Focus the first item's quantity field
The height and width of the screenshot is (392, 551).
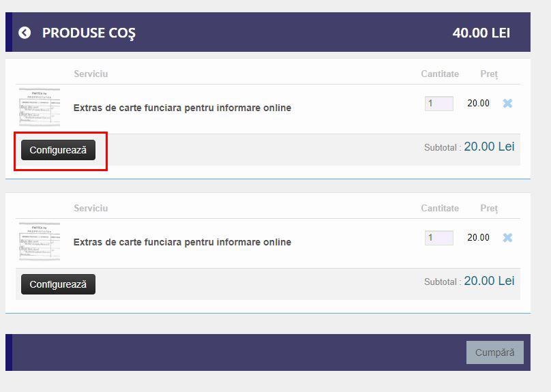pyautogui.click(x=438, y=104)
